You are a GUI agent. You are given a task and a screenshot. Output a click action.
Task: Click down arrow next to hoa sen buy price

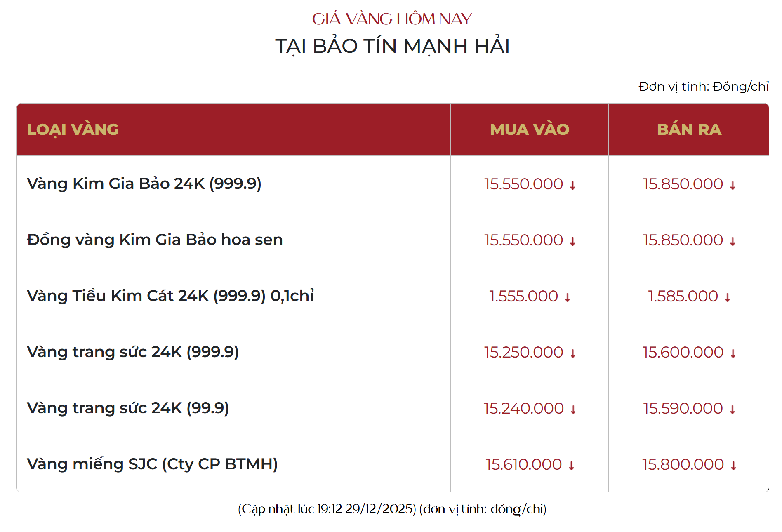[x=572, y=242]
